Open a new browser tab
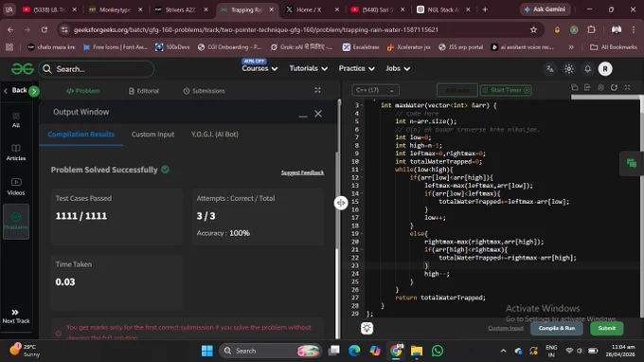 click(485, 9)
